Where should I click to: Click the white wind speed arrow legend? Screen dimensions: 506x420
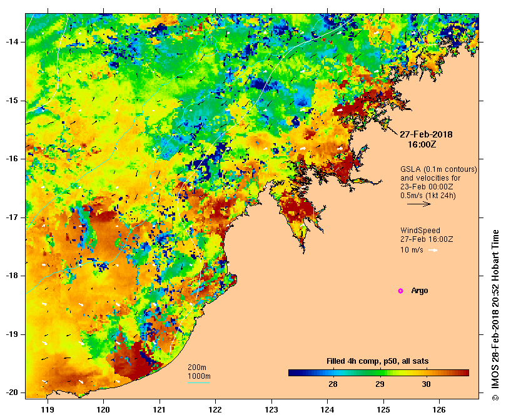pyautogui.click(x=433, y=250)
